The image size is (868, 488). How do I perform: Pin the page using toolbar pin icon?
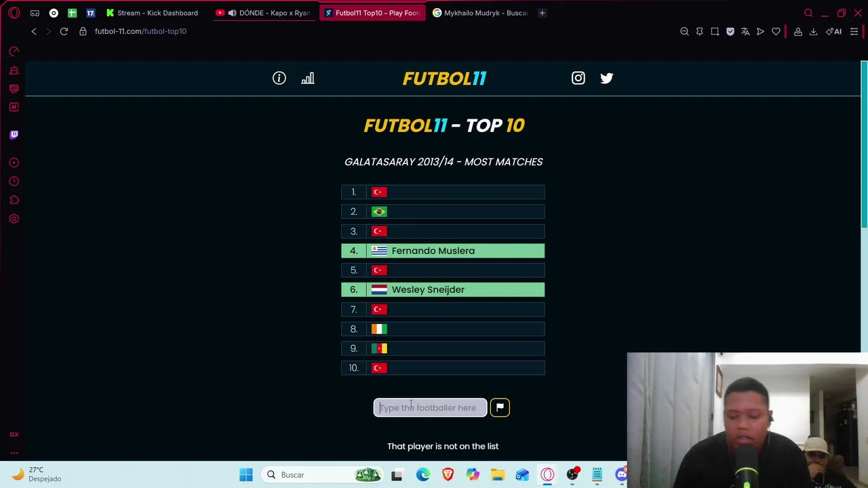700,31
